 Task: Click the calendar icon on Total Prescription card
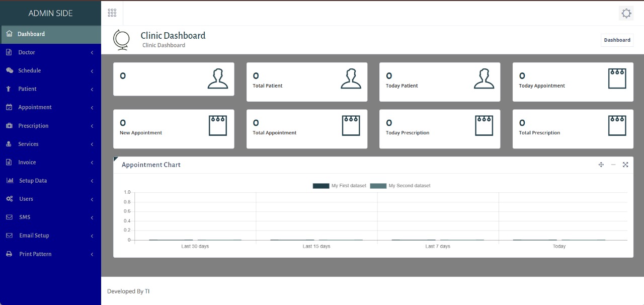(617, 126)
